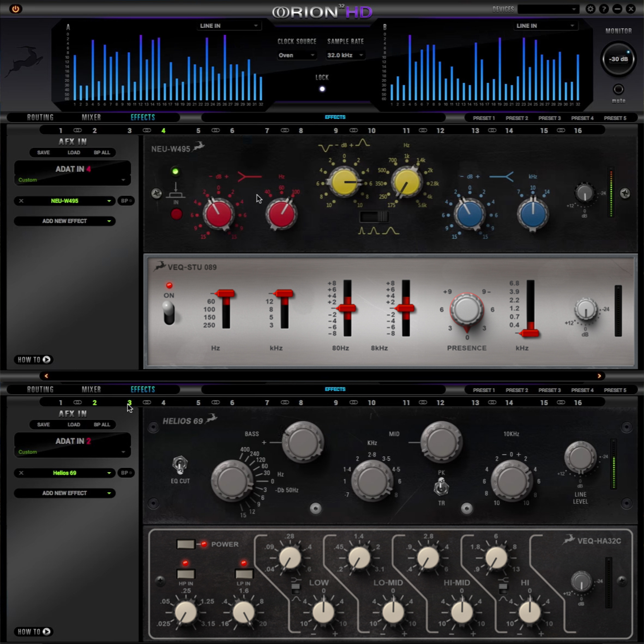Open the settings gear icon

click(x=590, y=9)
